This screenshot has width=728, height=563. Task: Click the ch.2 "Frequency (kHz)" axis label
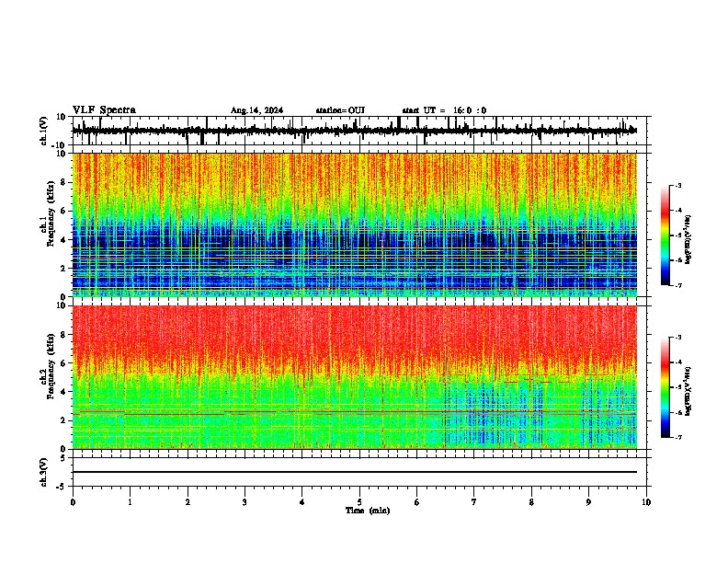pos(51,366)
